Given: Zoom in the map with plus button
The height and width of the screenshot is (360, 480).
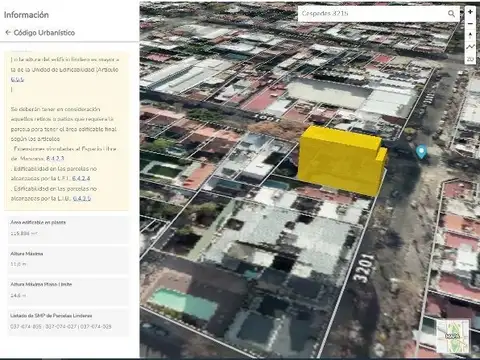Looking at the screenshot, I should click(x=470, y=12).
